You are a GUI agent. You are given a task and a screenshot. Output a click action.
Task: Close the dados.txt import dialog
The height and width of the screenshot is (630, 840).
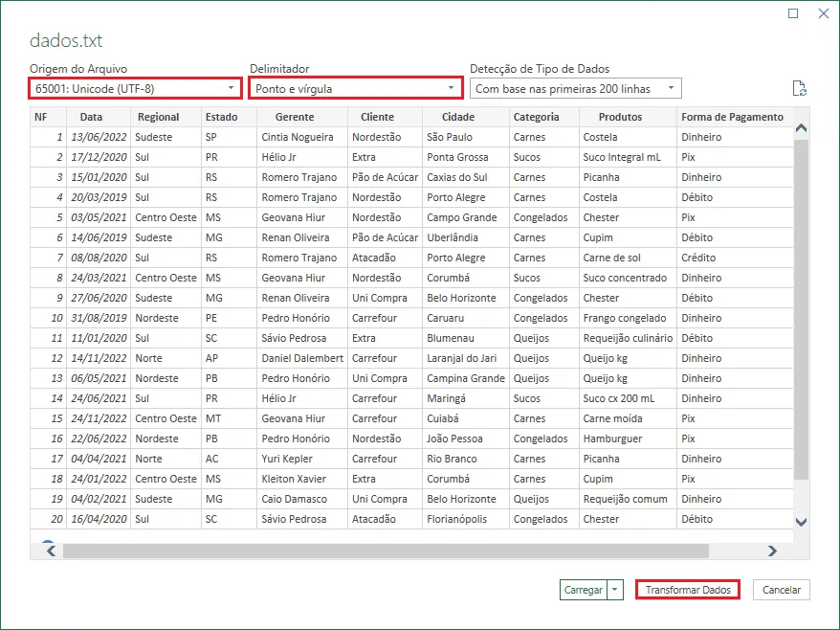(824, 13)
